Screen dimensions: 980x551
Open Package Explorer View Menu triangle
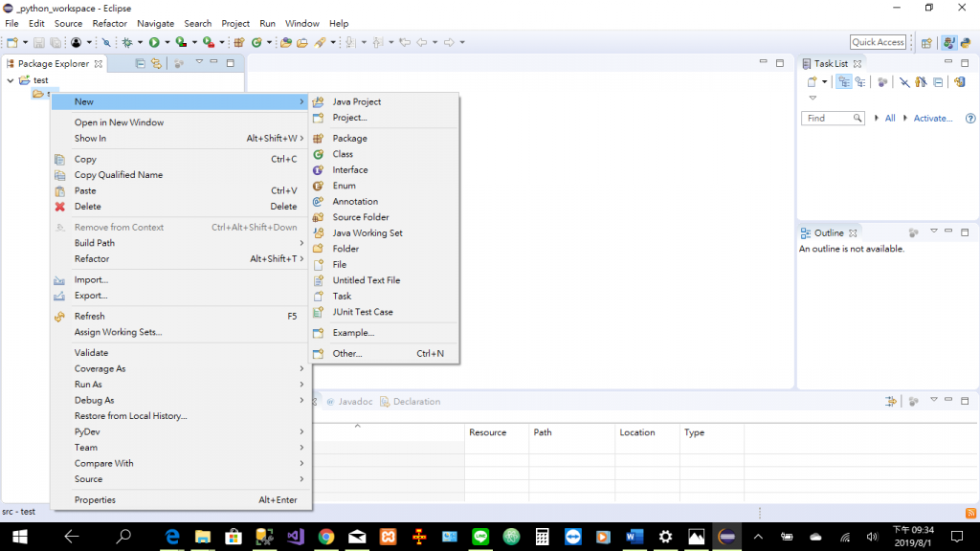click(x=199, y=62)
